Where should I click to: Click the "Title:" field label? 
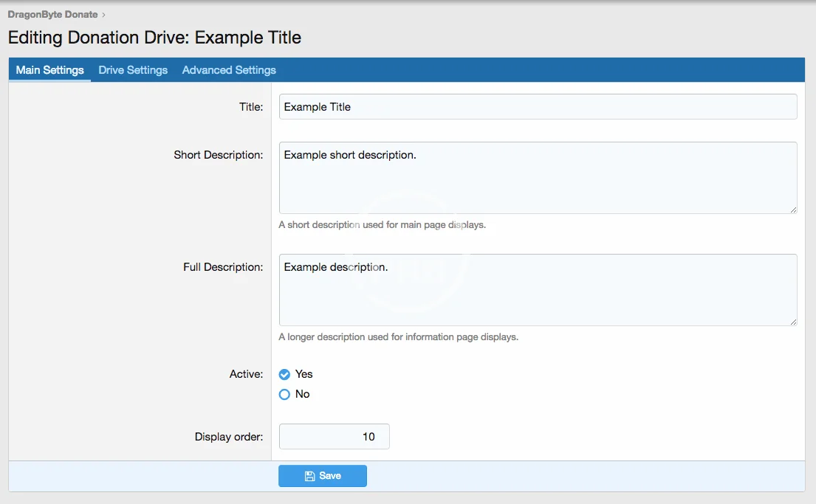pos(250,107)
